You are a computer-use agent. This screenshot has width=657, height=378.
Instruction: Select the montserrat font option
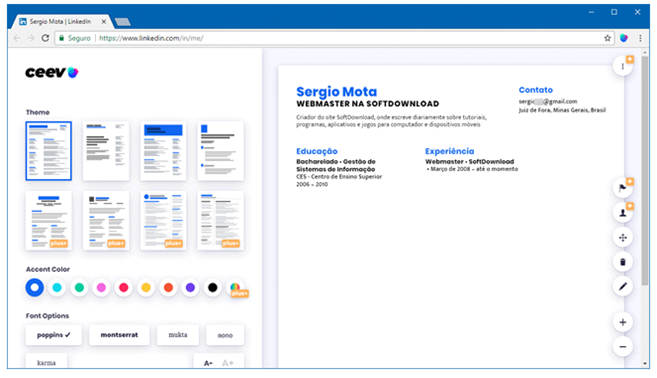point(119,335)
